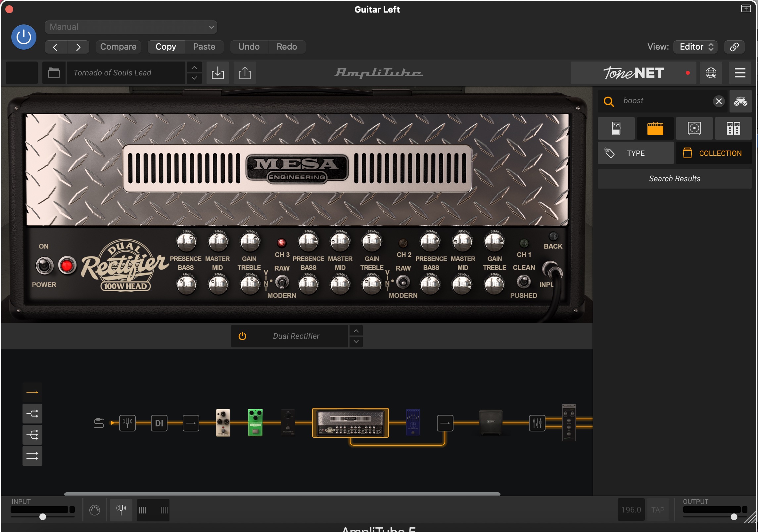Select previous amp model up arrow
This screenshot has height=532, width=758.
(x=356, y=331)
